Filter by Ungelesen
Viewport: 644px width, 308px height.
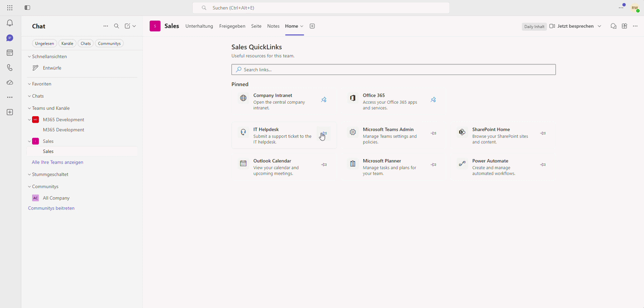point(44,44)
